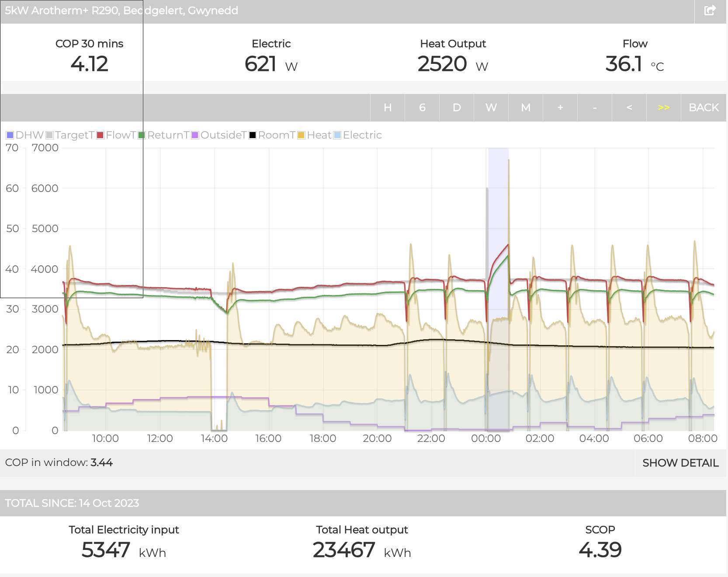Select the day view button D

coord(457,108)
